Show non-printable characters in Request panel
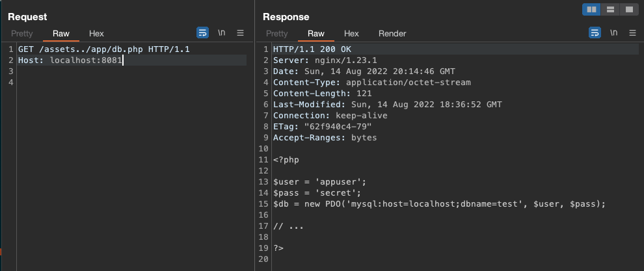Image resolution: width=644 pixels, height=271 pixels. click(x=222, y=33)
